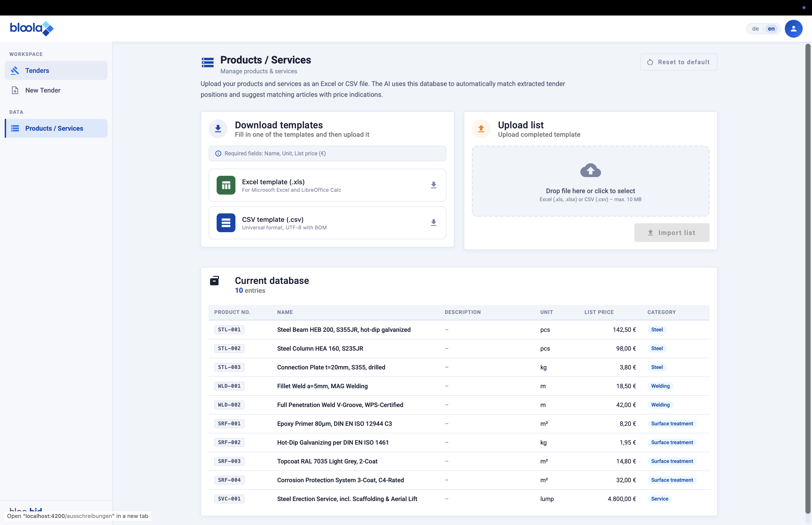Click the bloola logo
This screenshot has width=812, height=525.
click(32, 28)
